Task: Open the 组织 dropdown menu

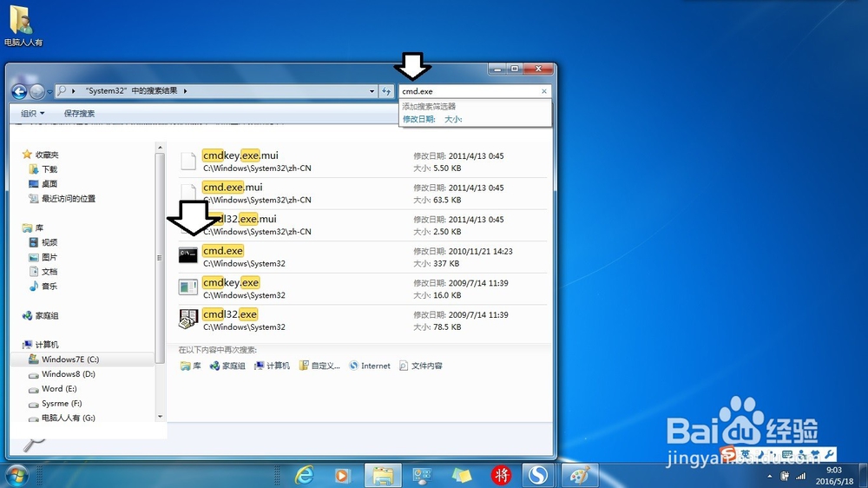Action: [x=32, y=114]
